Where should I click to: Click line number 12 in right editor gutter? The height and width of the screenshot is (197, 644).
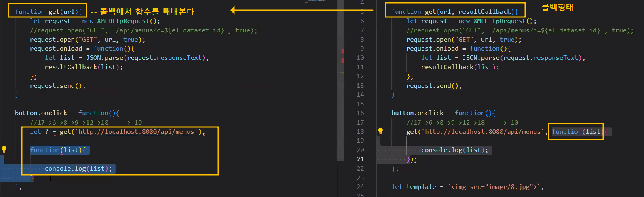[x=360, y=76]
